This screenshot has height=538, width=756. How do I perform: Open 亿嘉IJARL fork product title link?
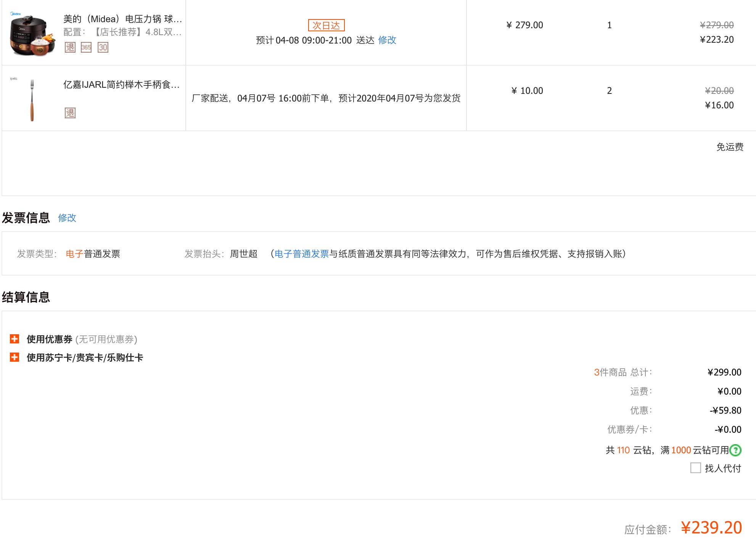click(121, 85)
